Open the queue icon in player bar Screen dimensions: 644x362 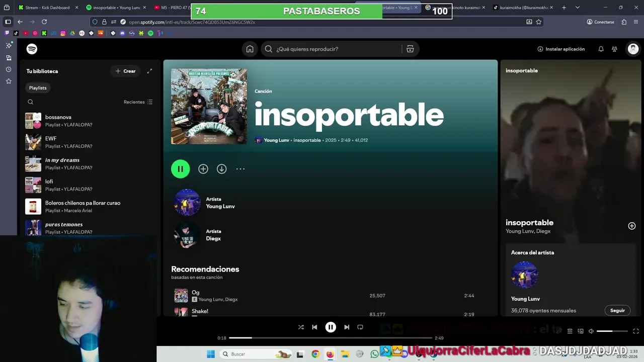(x=570, y=331)
